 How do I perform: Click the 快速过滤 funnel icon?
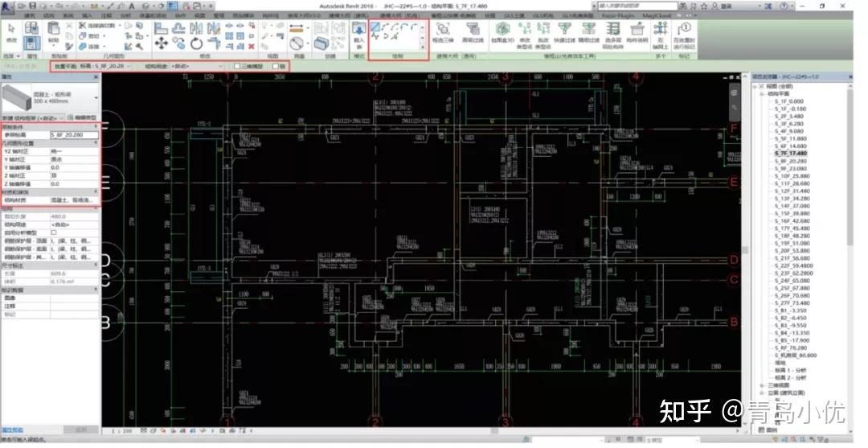tap(564, 32)
